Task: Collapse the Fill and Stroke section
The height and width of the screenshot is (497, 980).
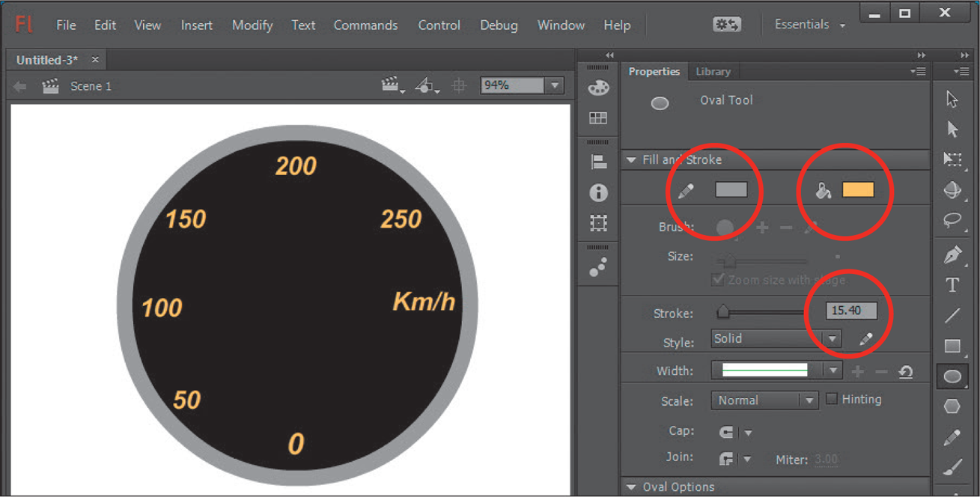Action: click(x=631, y=160)
